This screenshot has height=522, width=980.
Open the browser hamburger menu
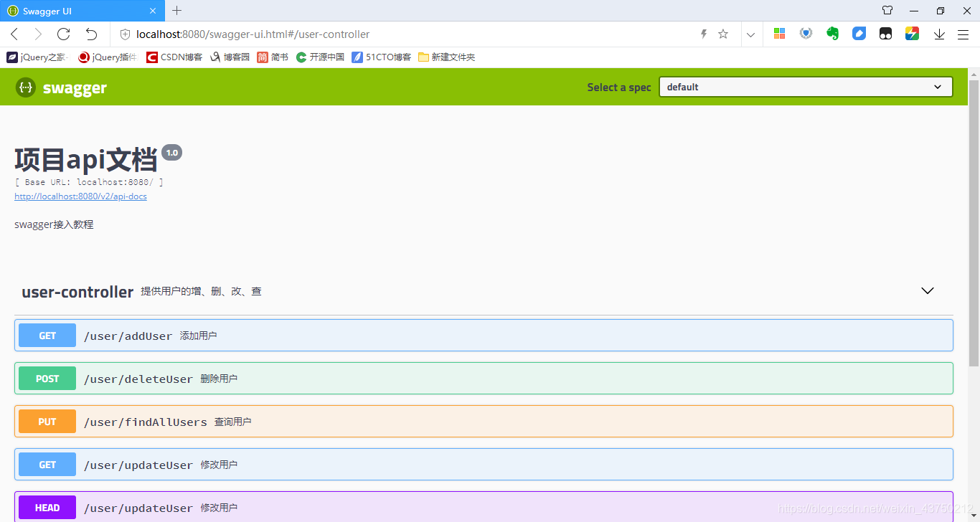[963, 34]
